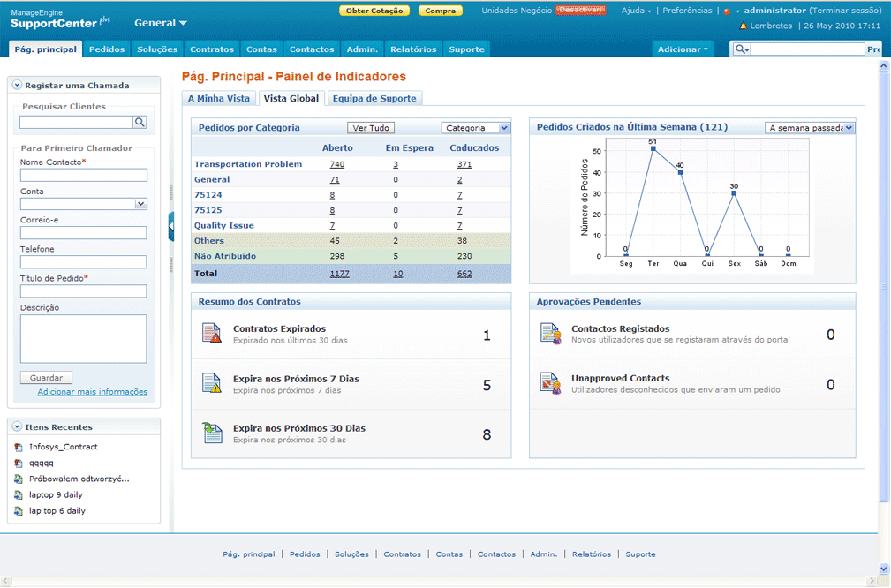Open the 740 open requests link

point(337,164)
